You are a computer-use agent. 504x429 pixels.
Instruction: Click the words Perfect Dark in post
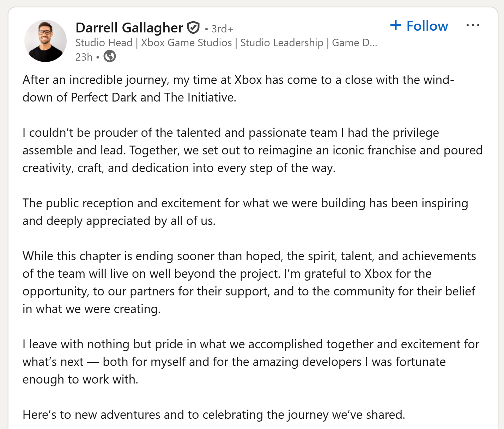(x=104, y=97)
